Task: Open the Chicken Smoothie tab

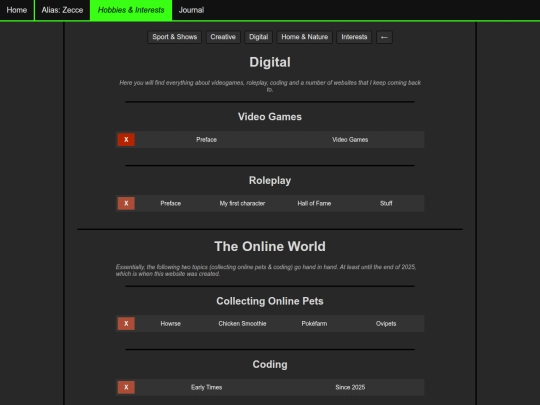Action: tap(242, 323)
